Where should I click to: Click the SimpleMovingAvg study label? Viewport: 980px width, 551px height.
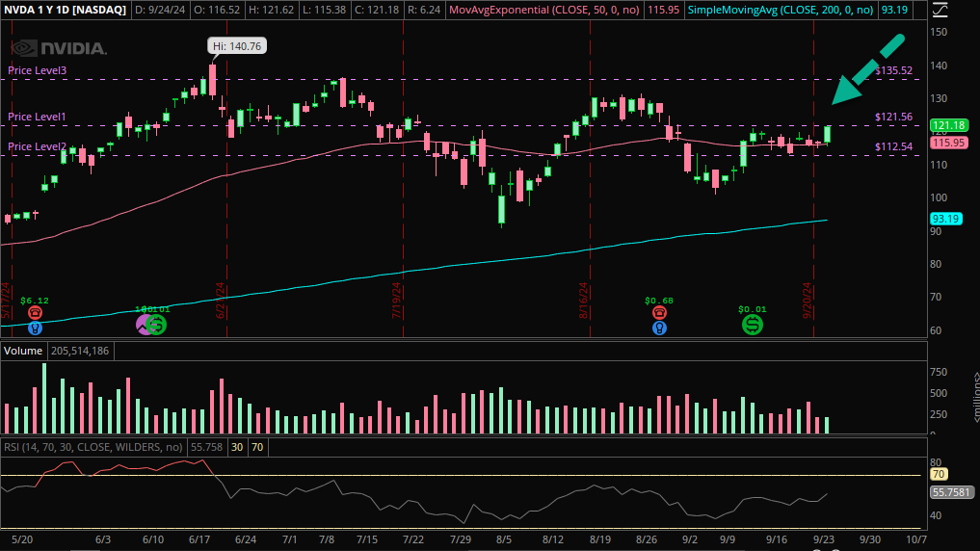coord(780,10)
